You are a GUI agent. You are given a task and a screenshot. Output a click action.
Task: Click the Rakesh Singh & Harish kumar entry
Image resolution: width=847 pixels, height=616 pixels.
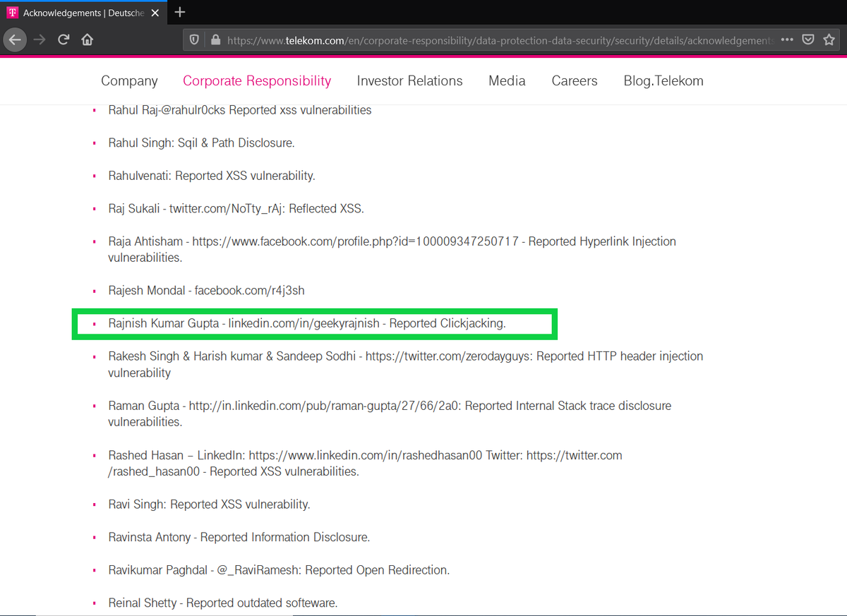405,364
